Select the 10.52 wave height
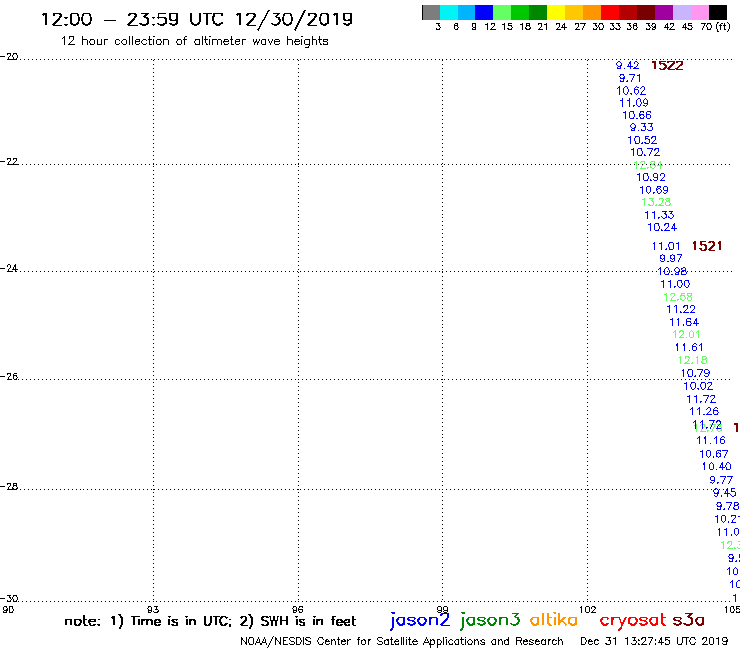The width and height of the screenshot is (740, 650). 642,140
